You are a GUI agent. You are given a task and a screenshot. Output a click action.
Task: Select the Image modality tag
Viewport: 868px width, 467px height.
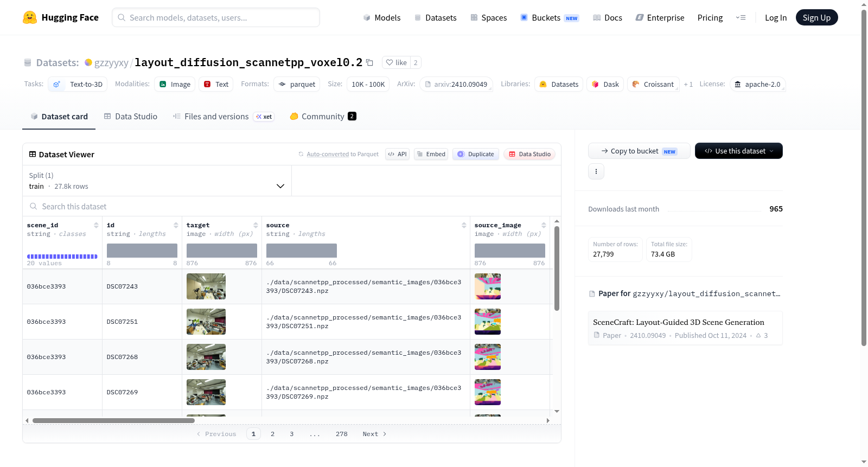coord(175,84)
